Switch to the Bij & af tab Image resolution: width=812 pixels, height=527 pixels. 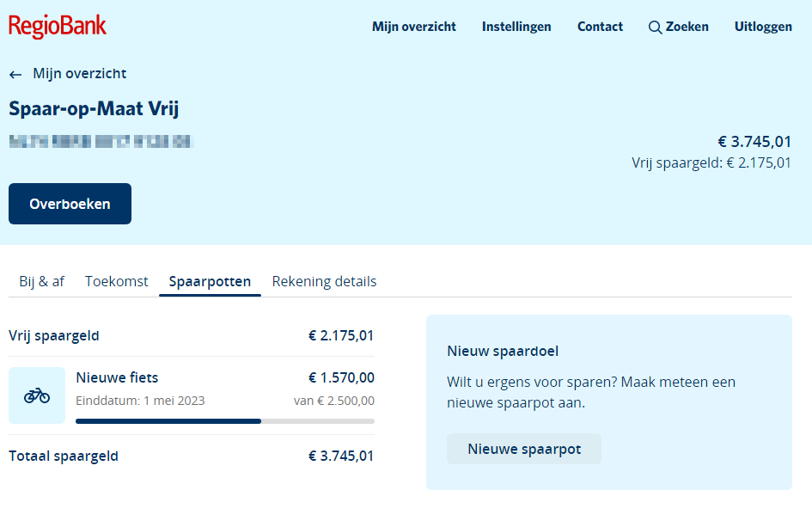41,281
